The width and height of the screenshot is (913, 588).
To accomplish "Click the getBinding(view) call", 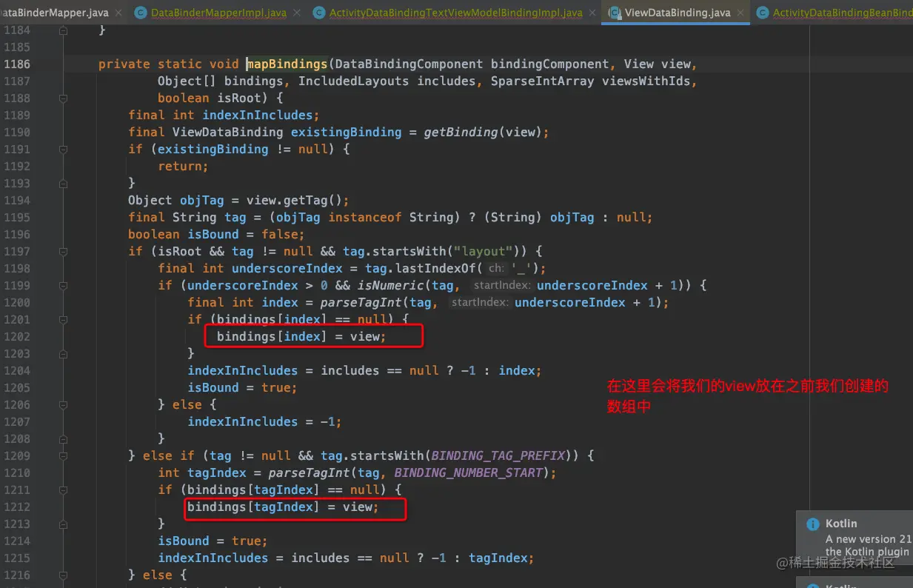I will click(x=484, y=132).
